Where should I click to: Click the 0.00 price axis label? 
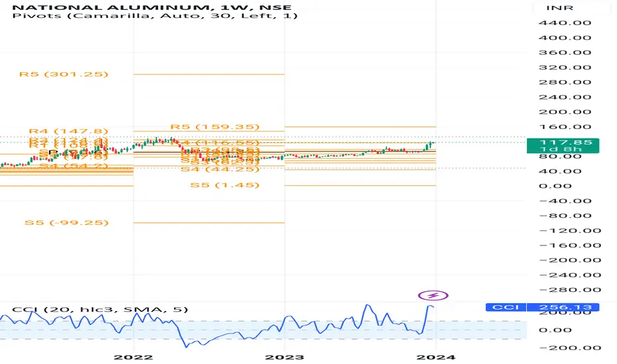[555, 186]
